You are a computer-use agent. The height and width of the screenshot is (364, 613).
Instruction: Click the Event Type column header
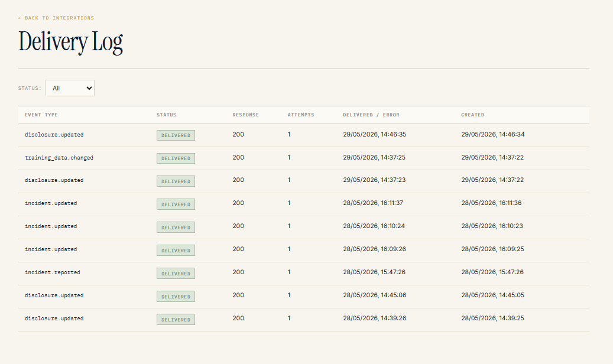click(41, 115)
